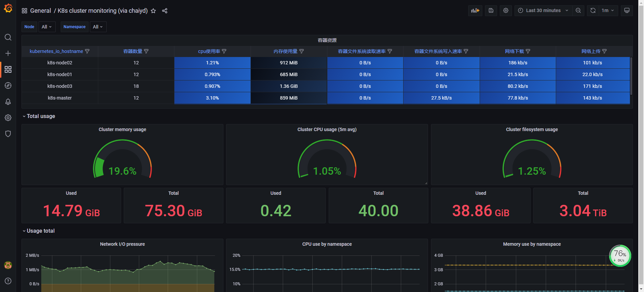Click the 3.04 TiB filesystem total stat

(583, 211)
